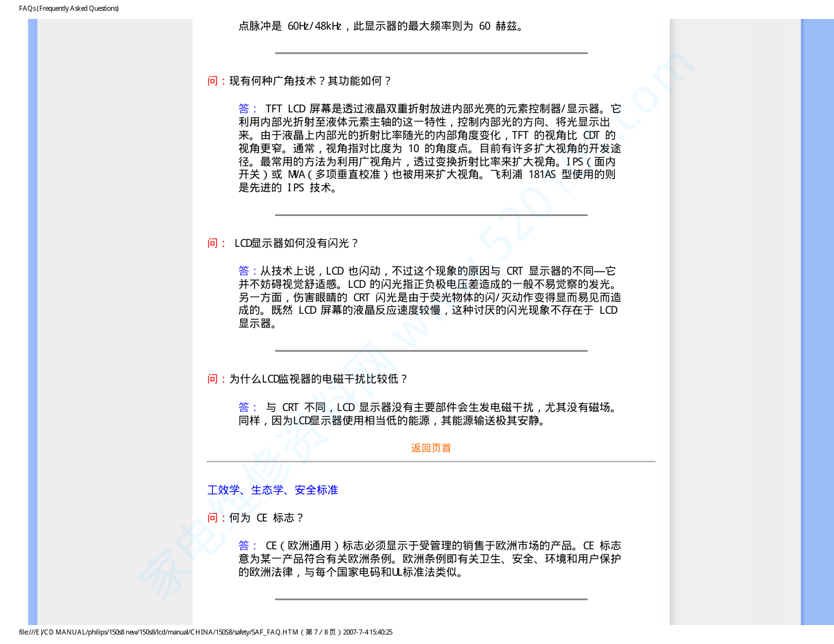Open the 工效学、生态学、安全标准 section link
Screen dimensions: 834x644
click(x=272, y=490)
